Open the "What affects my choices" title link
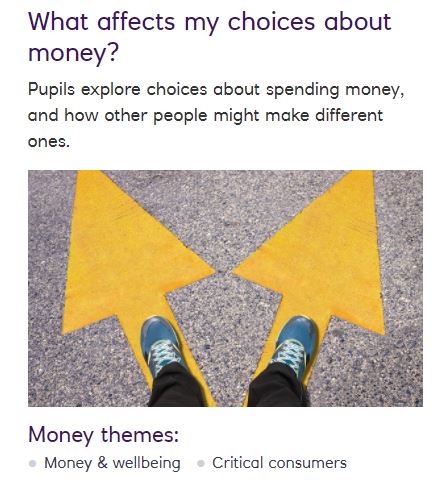 pos(210,37)
